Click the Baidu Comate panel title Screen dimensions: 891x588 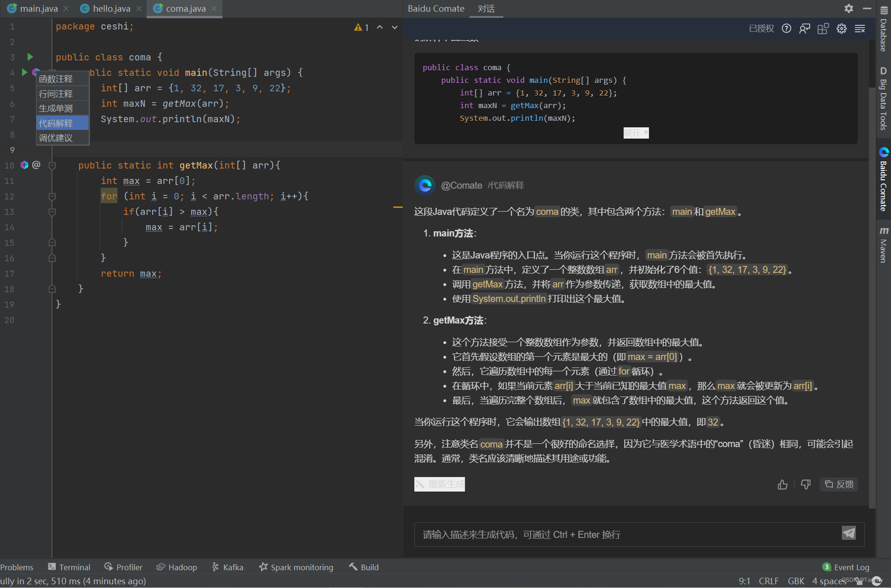point(436,9)
